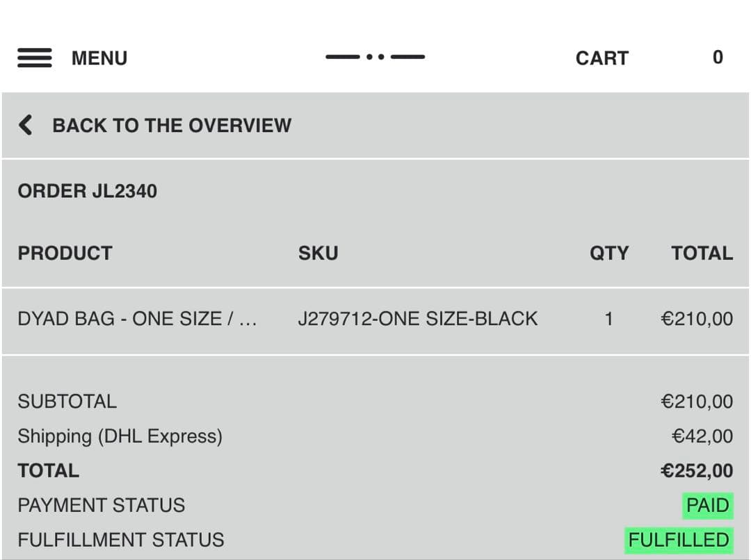Select the DYAD BAG product name
The width and height of the screenshot is (751, 560).
[x=138, y=319]
